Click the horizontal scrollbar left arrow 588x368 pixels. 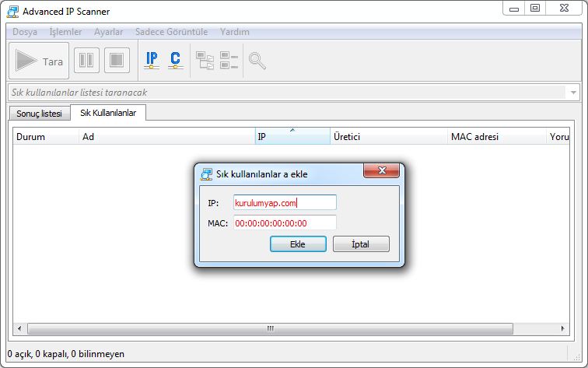pos(19,328)
